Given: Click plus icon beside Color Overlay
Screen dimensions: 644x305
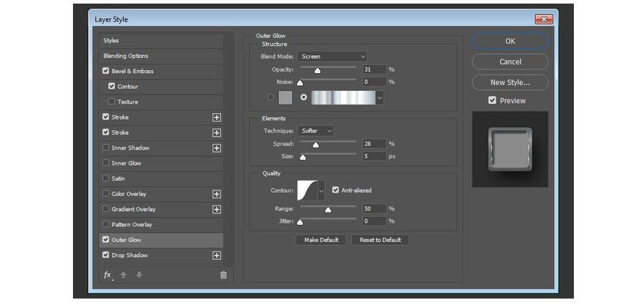Looking at the screenshot, I should [x=217, y=194].
